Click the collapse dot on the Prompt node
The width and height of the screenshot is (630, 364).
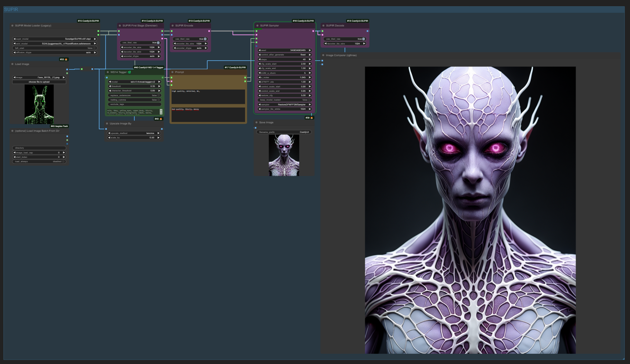(x=172, y=72)
